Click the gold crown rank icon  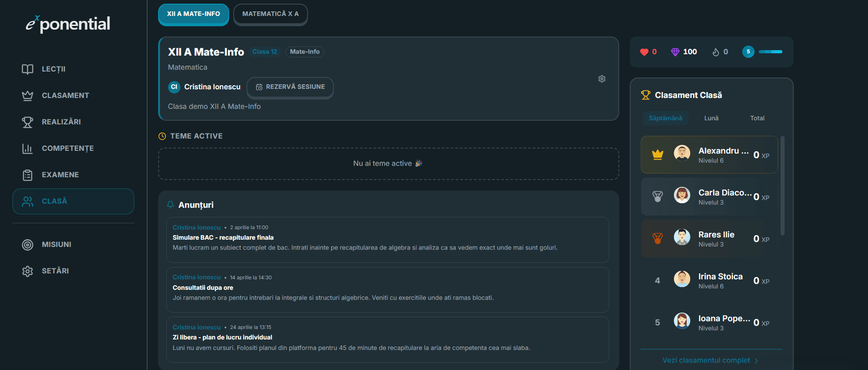point(657,155)
